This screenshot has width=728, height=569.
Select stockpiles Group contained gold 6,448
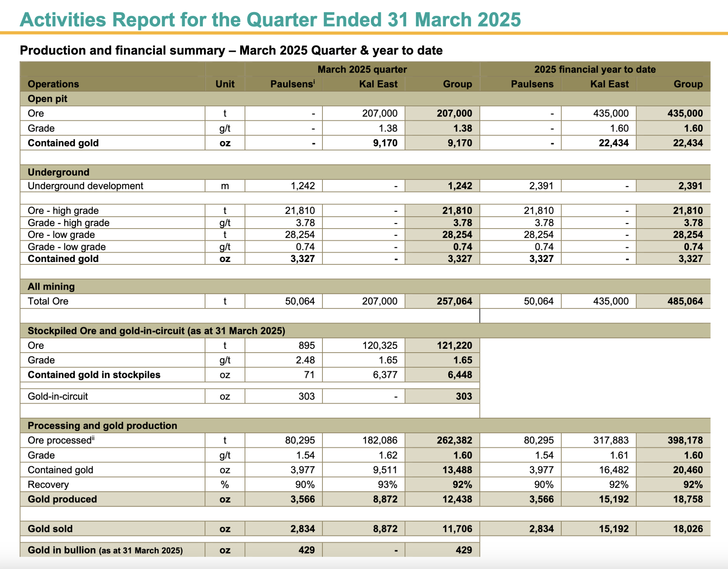point(460,375)
